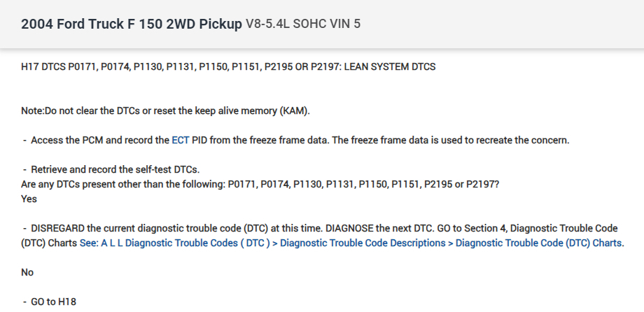Open the ECT PID link
This screenshot has height=312, width=644.
tap(181, 140)
